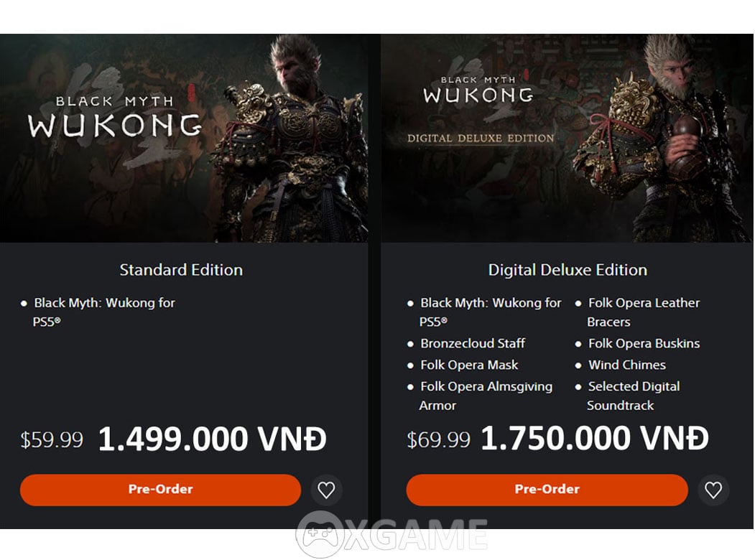Click the Digital Deluxe Edition wishlist heart icon
This screenshot has width=755, height=560.
pos(713,490)
